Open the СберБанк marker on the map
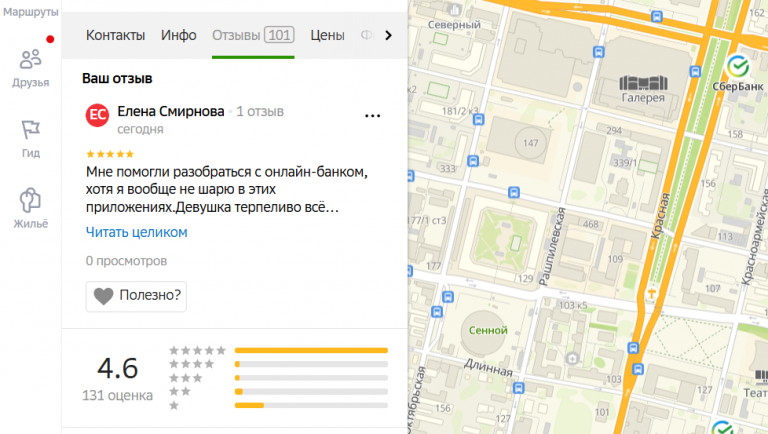 tap(738, 66)
